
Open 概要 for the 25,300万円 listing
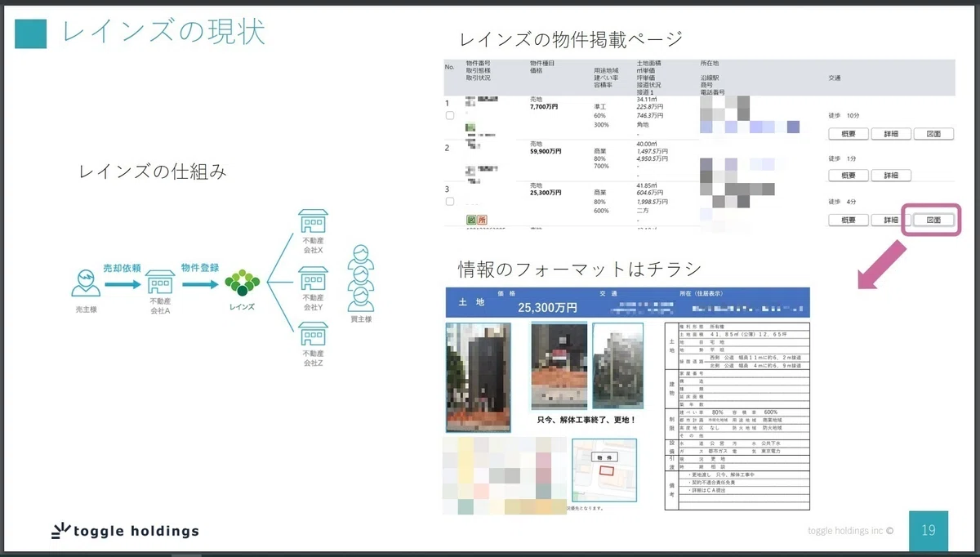(848, 220)
